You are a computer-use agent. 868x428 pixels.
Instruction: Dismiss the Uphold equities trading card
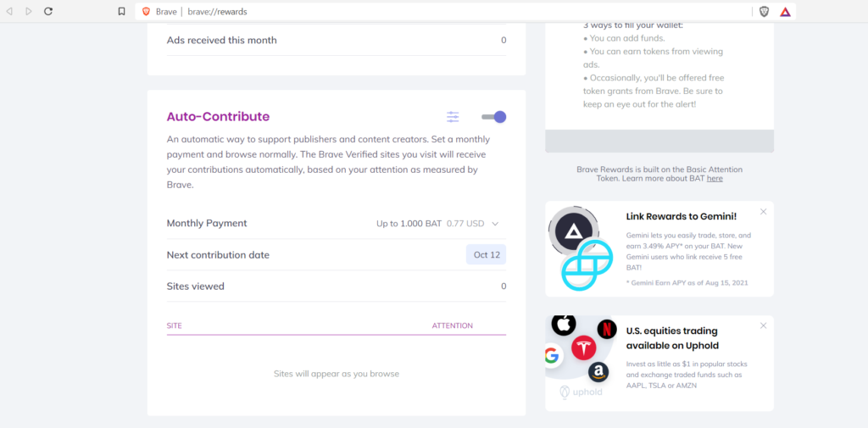[x=764, y=325]
